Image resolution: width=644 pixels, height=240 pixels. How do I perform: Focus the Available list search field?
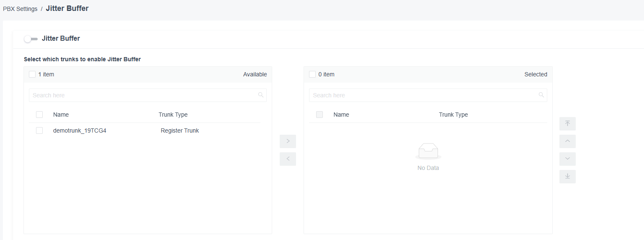(148, 95)
